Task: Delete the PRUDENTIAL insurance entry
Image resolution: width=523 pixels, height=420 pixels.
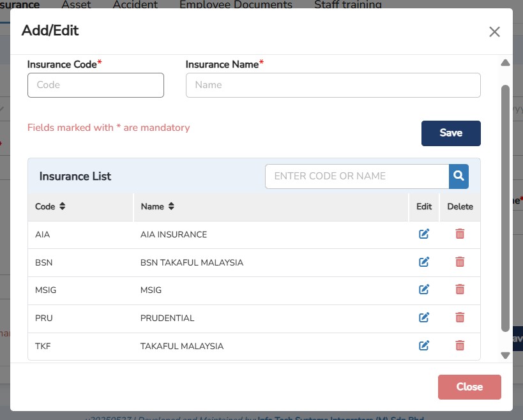Action: 460,318
